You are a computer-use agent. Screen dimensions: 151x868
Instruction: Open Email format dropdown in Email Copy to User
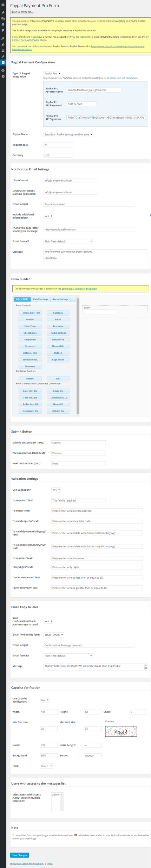[x=68, y=656]
